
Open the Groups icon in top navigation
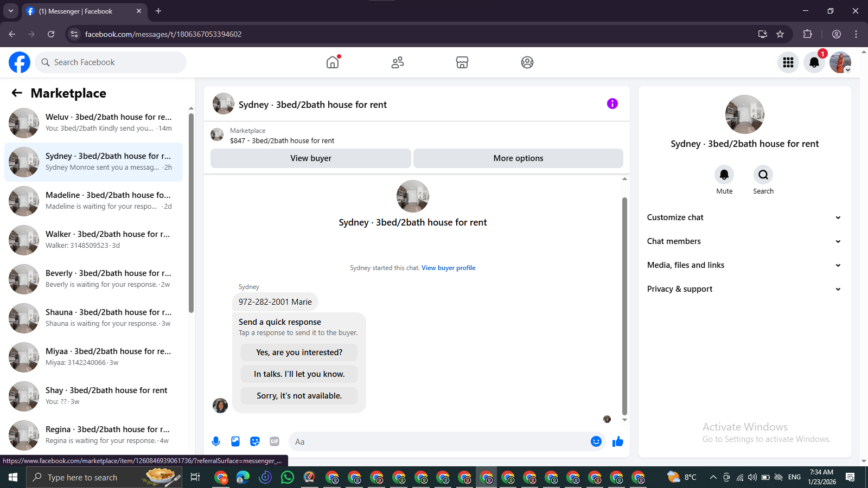click(527, 62)
